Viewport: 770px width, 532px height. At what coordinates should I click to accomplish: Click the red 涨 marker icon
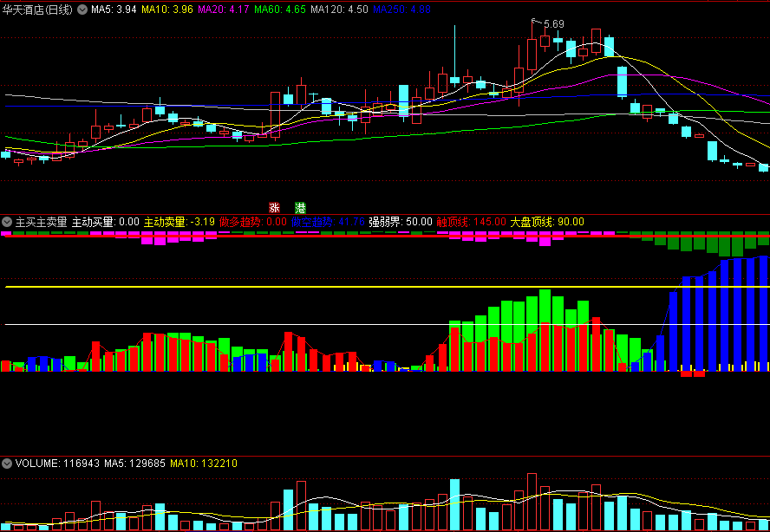coord(274,207)
